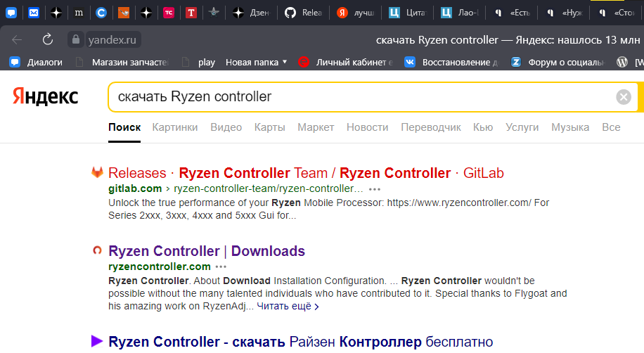Switch to Маркет search tab
The image size is (644, 353).
[x=316, y=127]
